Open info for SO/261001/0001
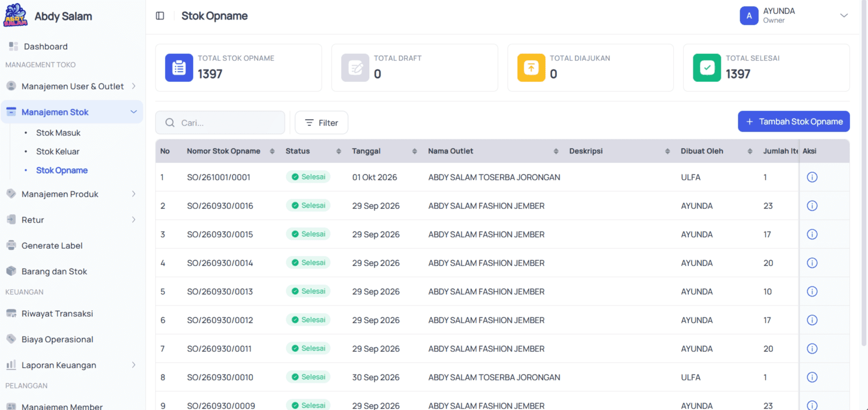The width and height of the screenshot is (868, 410). click(812, 177)
